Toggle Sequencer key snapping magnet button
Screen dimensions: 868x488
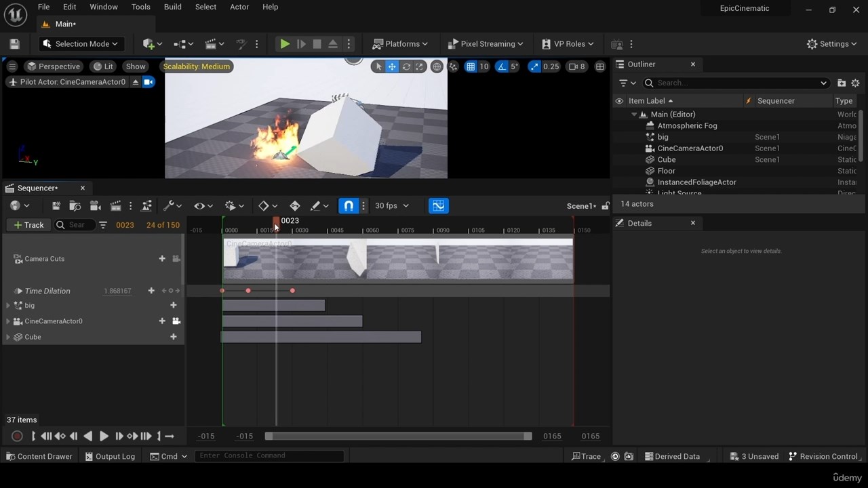click(x=348, y=206)
